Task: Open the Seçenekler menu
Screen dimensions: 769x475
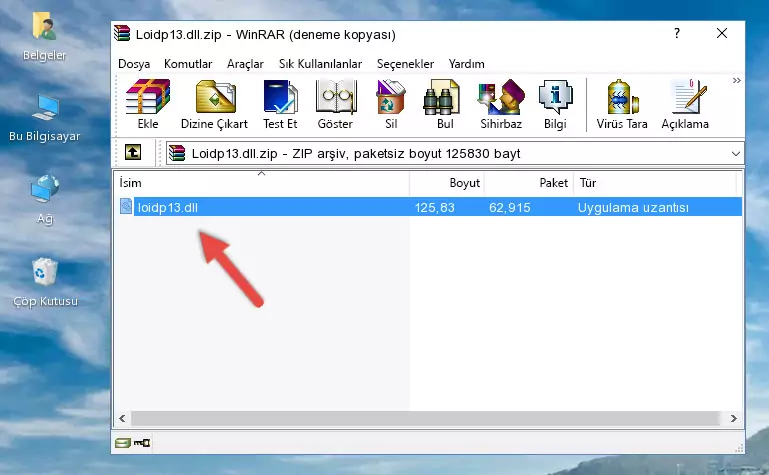Action: pyautogui.click(x=405, y=64)
